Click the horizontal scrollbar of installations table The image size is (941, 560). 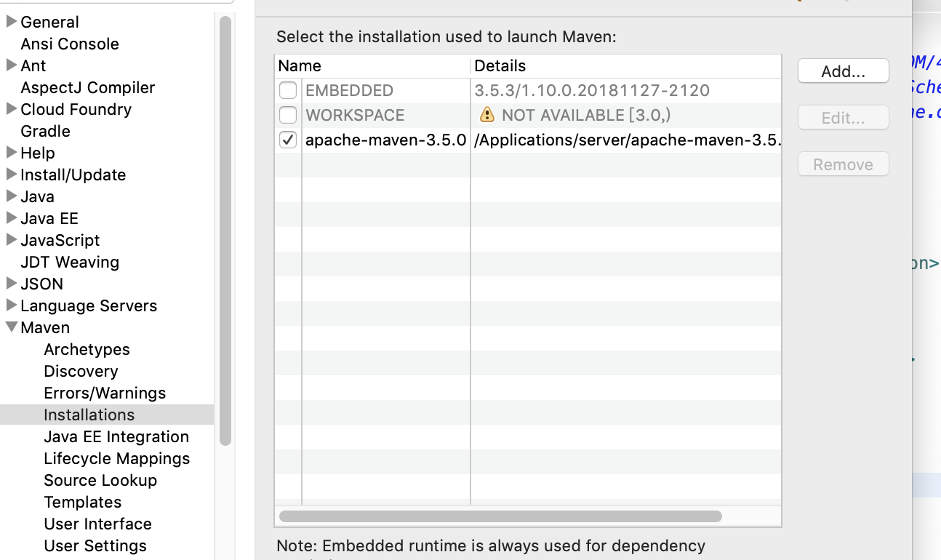coord(500,516)
